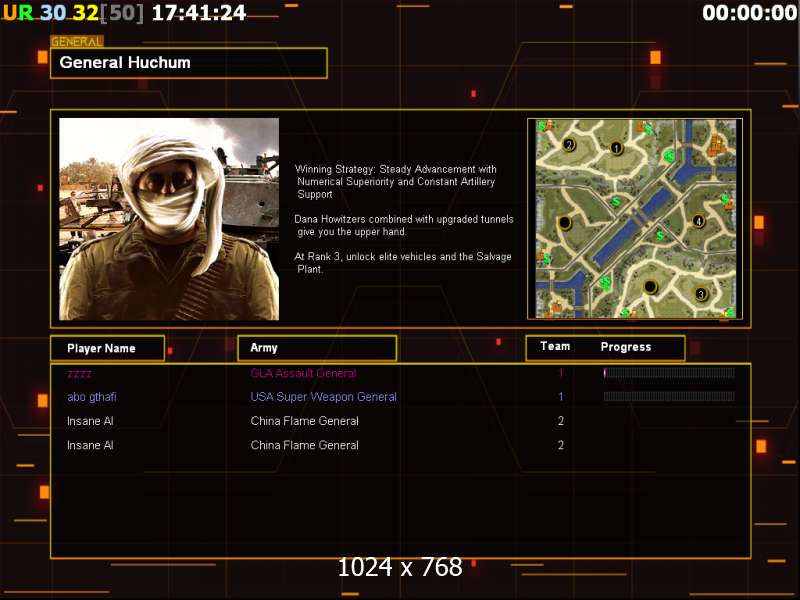Select player name 'abo gthafi'
Screen dimensions: 800x600
pyautogui.click(x=92, y=397)
